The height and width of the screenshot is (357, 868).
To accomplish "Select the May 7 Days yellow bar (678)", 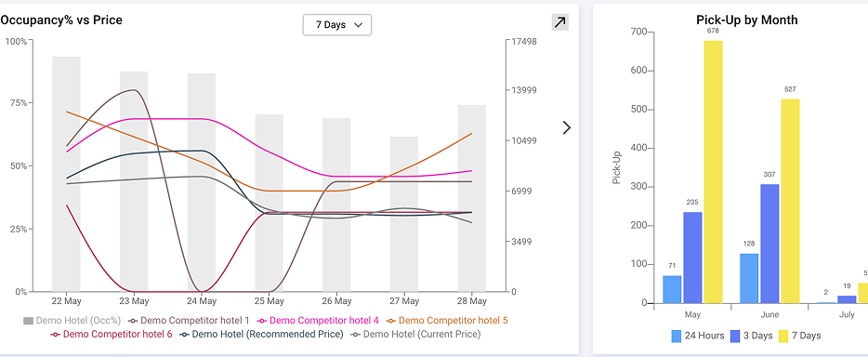I will click(x=713, y=172).
